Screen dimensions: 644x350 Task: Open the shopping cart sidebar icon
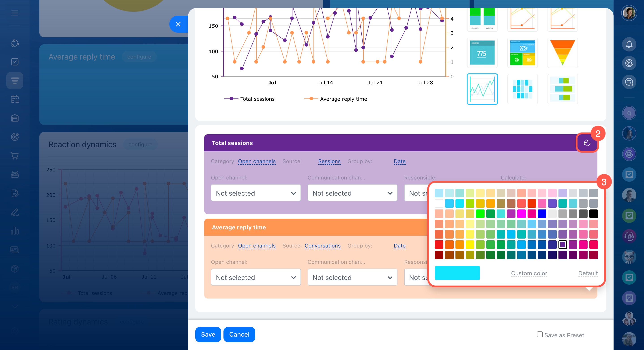[15, 156]
